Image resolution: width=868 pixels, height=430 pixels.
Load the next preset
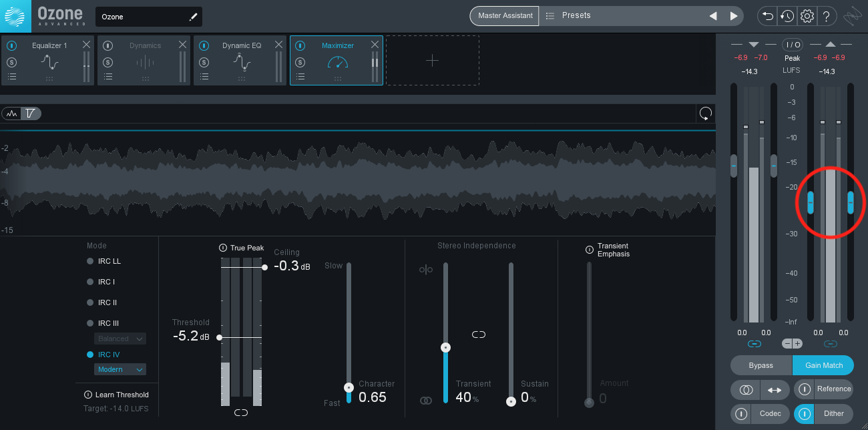(734, 16)
